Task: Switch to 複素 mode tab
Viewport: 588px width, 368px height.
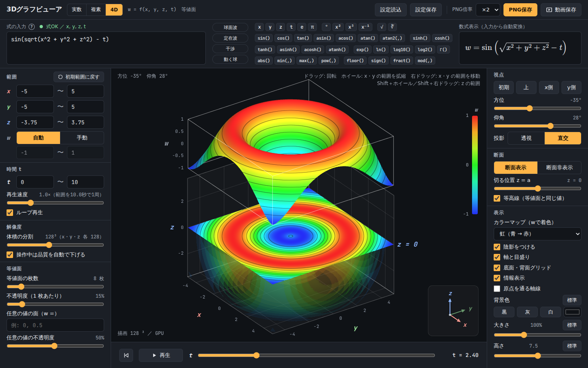Action: 96,10
